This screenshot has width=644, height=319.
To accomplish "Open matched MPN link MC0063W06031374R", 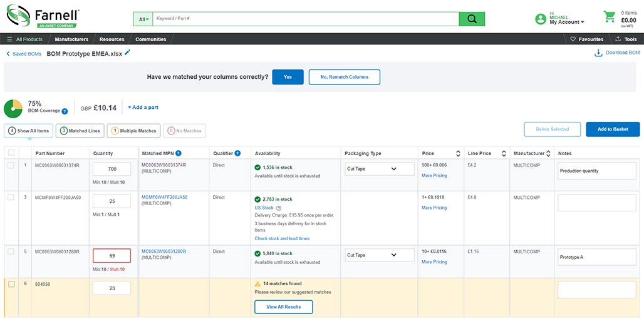I will pos(164,165).
